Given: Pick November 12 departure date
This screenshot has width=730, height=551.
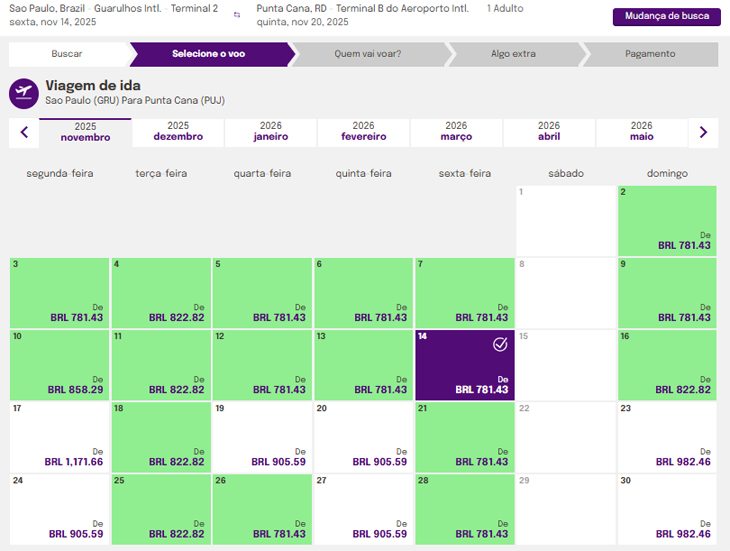Looking at the screenshot, I should pos(262,365).
